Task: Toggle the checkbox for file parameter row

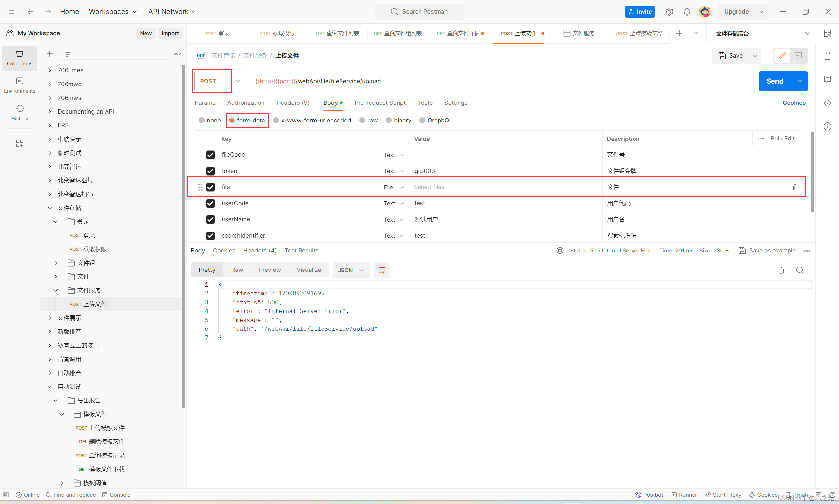Action: tap(210, 187)
